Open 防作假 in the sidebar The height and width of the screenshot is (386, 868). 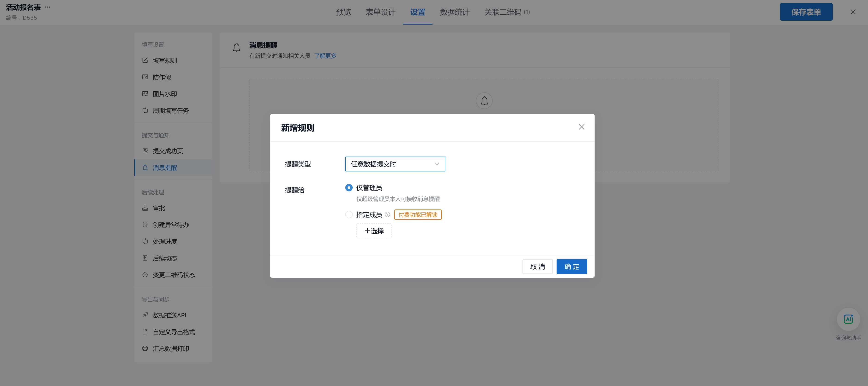pyautogui.click(x=173, y=77)
